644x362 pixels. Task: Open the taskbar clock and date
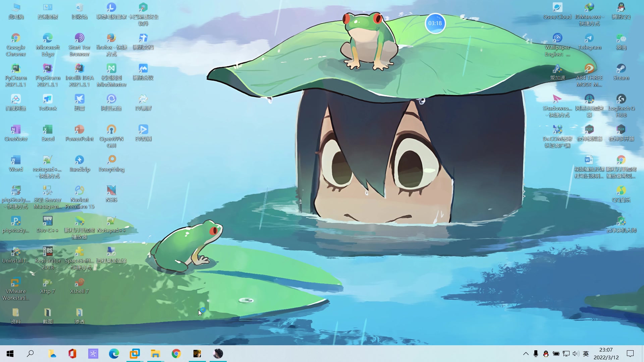[606, 354]
